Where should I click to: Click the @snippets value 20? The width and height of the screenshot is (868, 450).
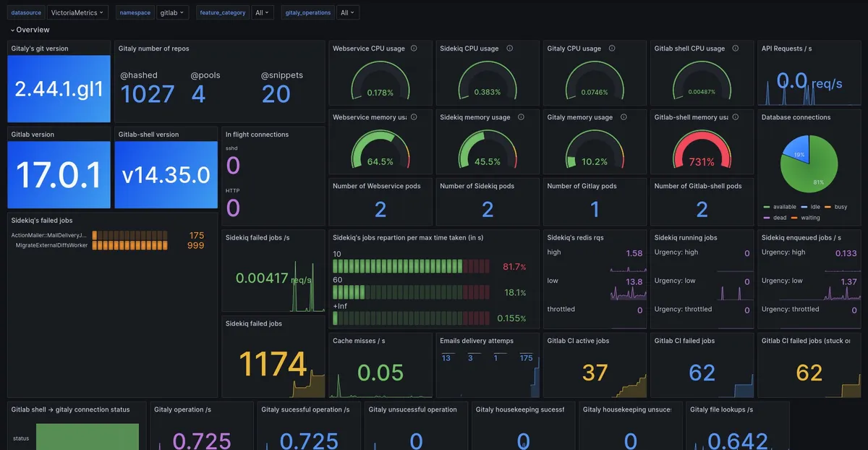coord(276,94)
